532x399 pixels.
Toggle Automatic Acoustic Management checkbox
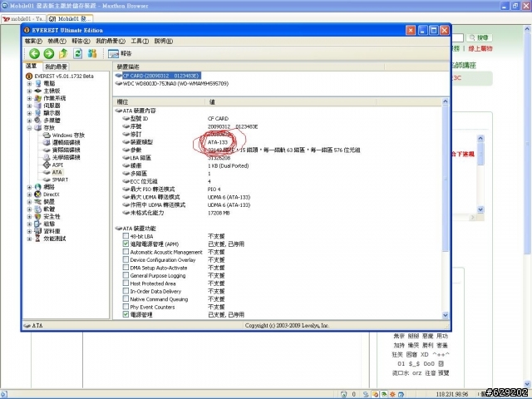[126, 252]
